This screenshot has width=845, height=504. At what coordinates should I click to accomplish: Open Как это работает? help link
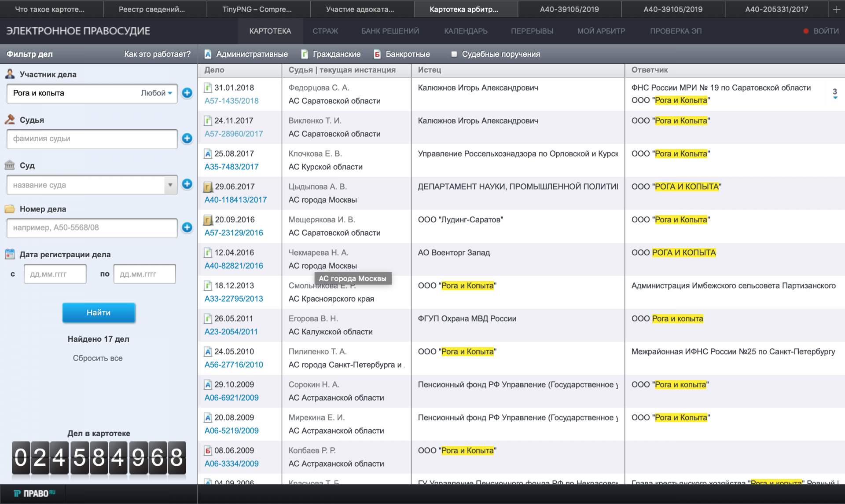(x=157, y=54)
